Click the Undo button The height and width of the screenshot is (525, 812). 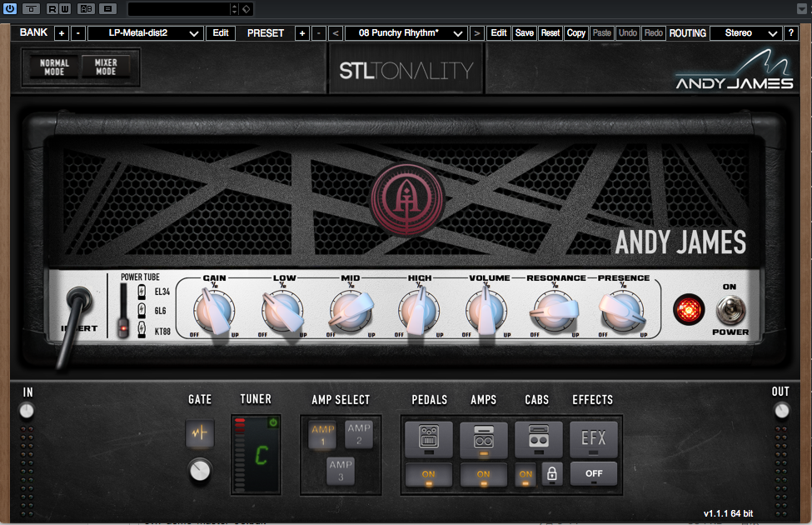(628, 33)
